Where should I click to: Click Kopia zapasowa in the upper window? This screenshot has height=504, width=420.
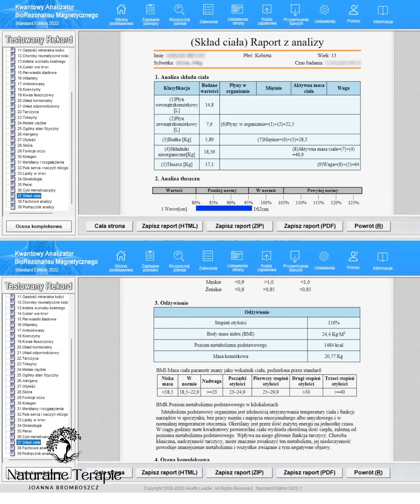[267, 15]
